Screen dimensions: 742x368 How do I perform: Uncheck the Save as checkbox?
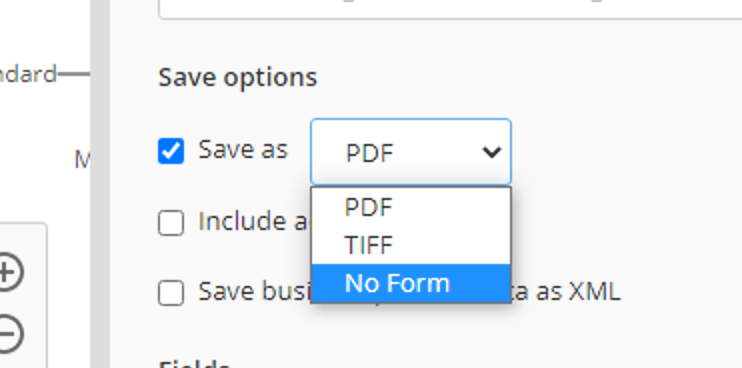point(171,151)
